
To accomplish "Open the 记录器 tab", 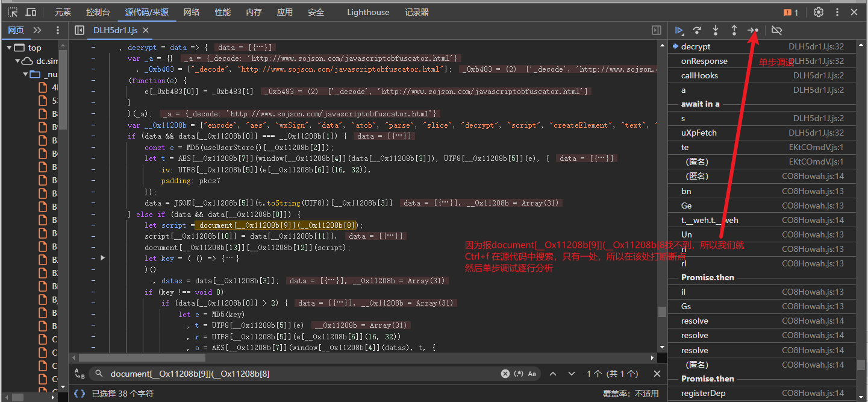I will pos(417,12).
